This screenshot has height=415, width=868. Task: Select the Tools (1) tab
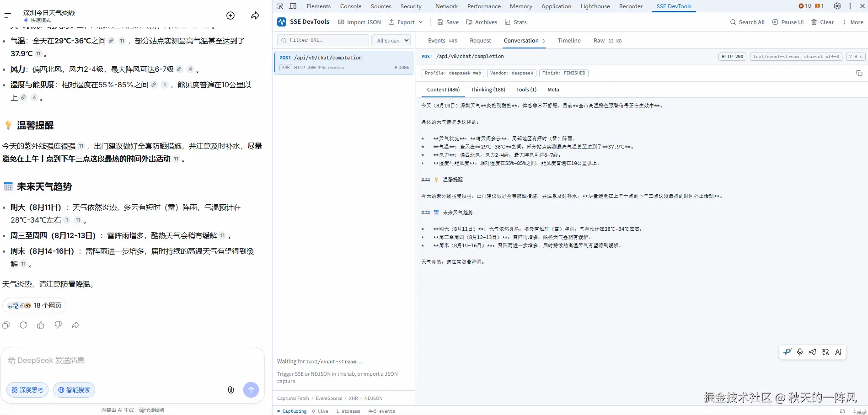point(526,90)
